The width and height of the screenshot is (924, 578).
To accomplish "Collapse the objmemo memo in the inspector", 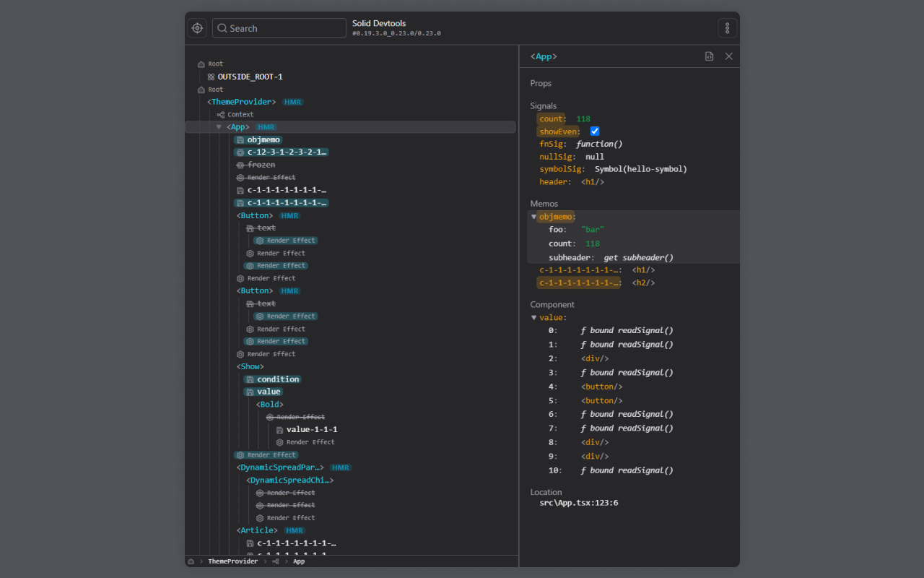I will (x=533, y=216).
